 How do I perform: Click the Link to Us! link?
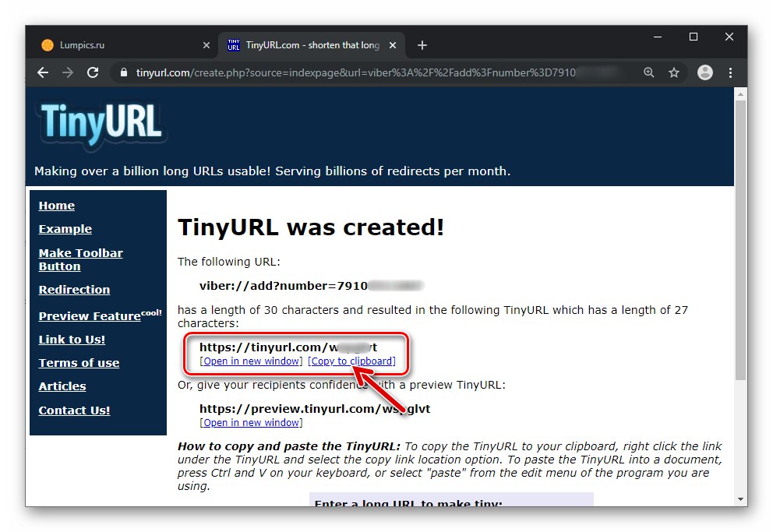coord(72,340)
